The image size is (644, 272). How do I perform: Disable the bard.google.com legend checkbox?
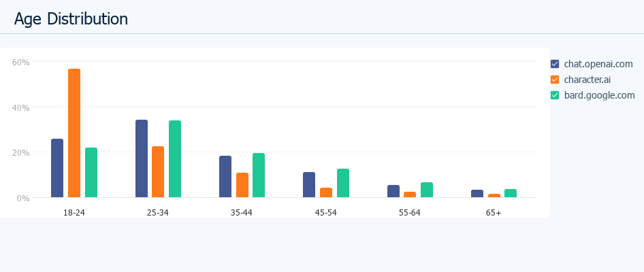pyautogui.click(x=555, y=95)
